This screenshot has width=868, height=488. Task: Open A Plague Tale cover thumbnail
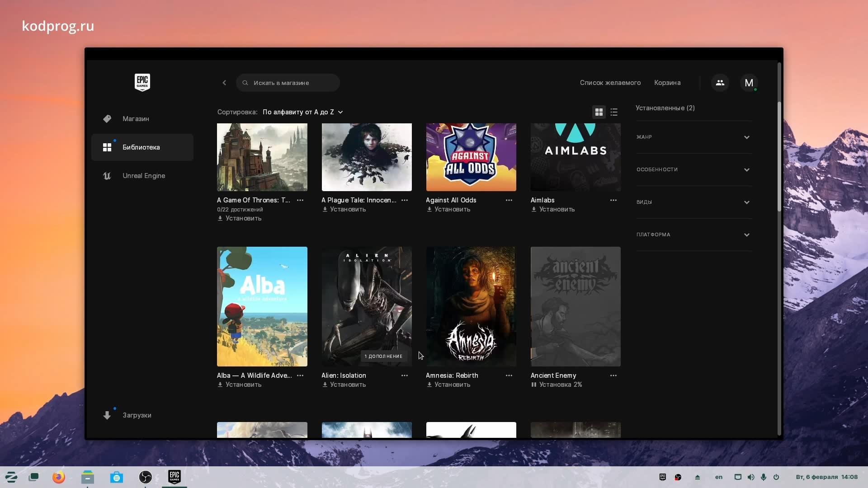coord(367,157)
